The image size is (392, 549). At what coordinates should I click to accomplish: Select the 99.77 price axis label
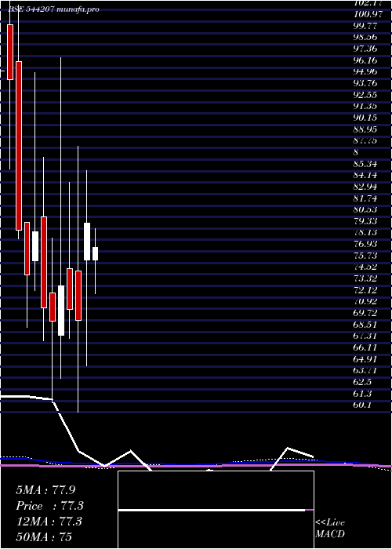[x=365, y=26]
